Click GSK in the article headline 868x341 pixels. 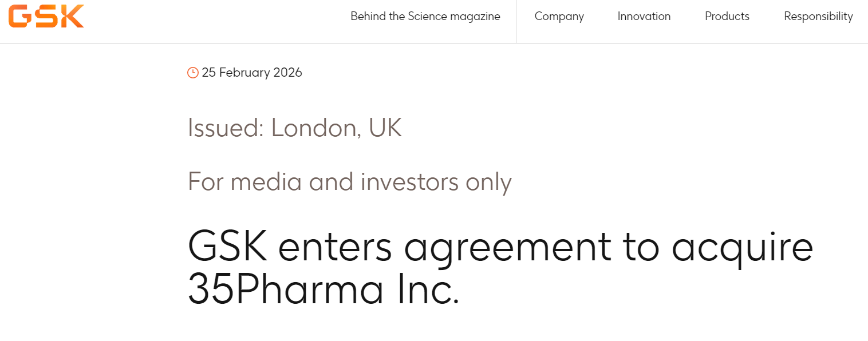227,247
